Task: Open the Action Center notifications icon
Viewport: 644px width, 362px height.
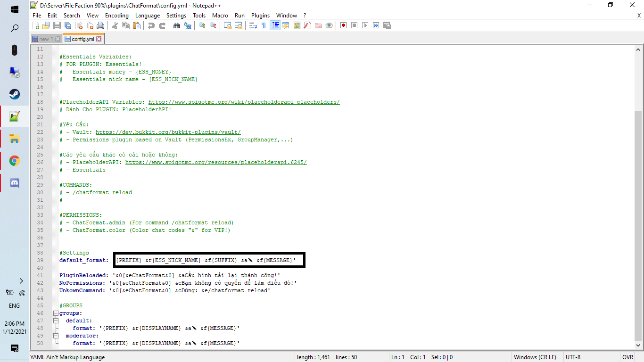Action: coord(14,348)
